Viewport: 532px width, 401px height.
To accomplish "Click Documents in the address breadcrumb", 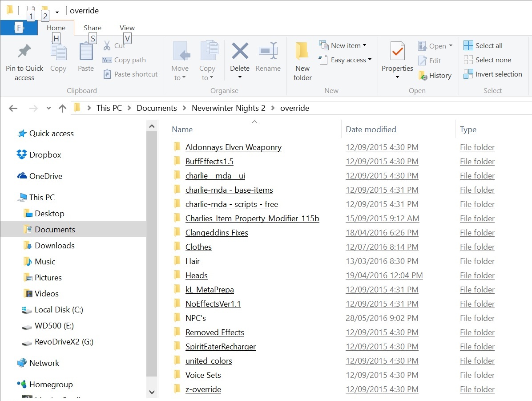I will pos(157,108).
